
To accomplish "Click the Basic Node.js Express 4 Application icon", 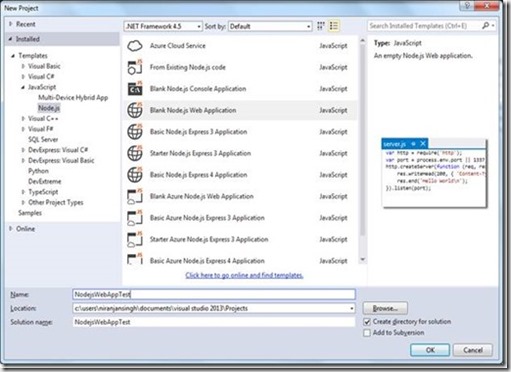I will point(135,175).
